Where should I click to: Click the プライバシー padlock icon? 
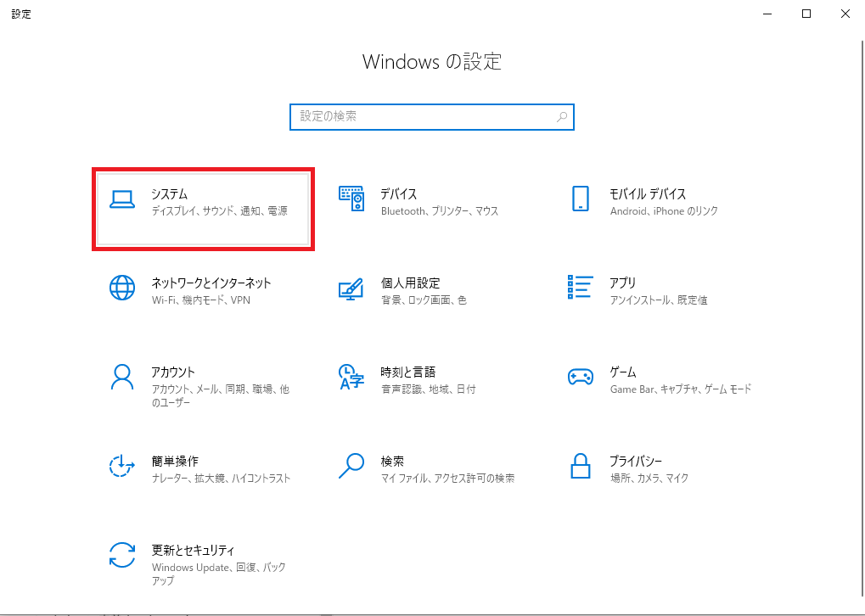click(581, 466)
